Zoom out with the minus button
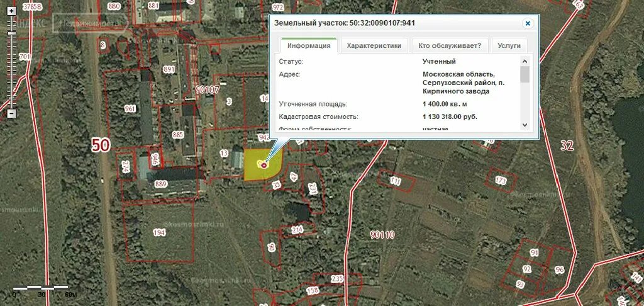The image size is (644, 306). click(13, 113)
